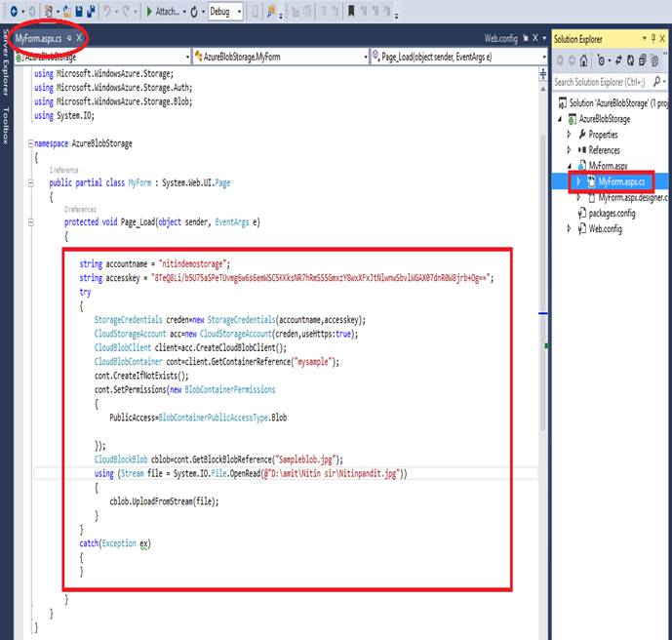Image resolution: width=672 pixels, height=640 pixels.
Task: Open the document tab list dropdown arrow
Action: 544,39
